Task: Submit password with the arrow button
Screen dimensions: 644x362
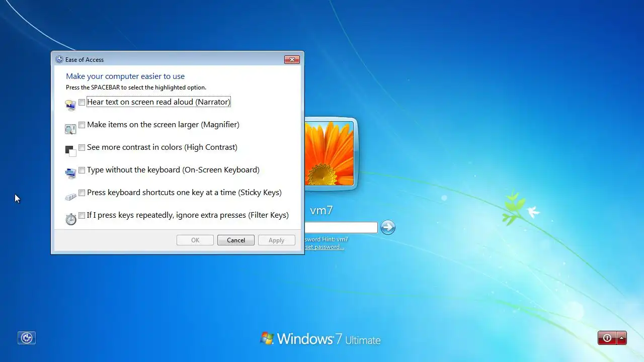Action: click(x=387, y=227)
